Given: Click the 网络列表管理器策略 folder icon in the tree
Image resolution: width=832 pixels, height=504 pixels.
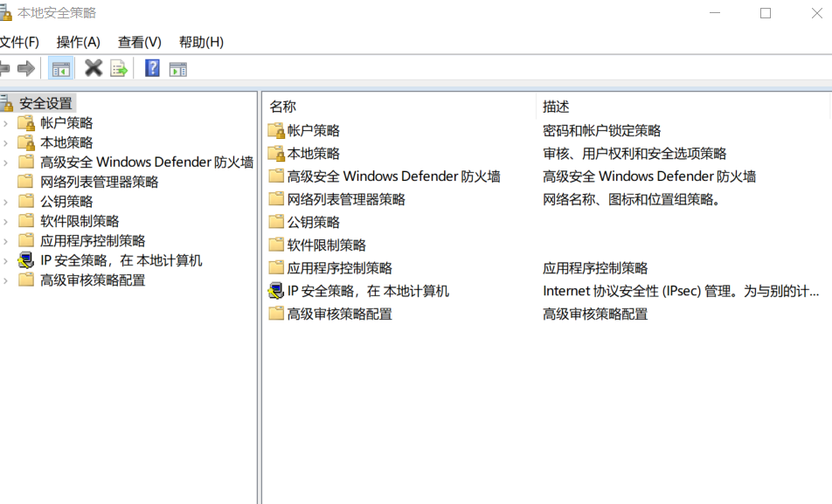Looking at the screenshot, I should point(25,182).
